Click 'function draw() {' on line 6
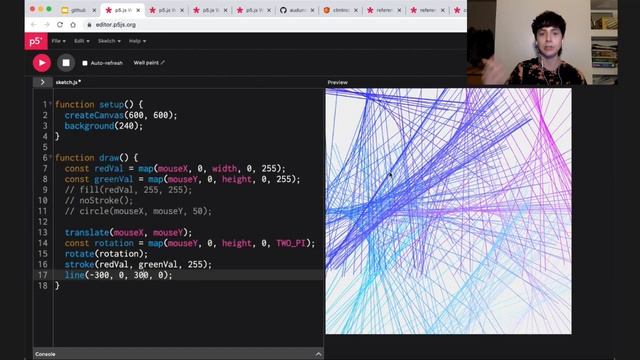 pos(96,158)
